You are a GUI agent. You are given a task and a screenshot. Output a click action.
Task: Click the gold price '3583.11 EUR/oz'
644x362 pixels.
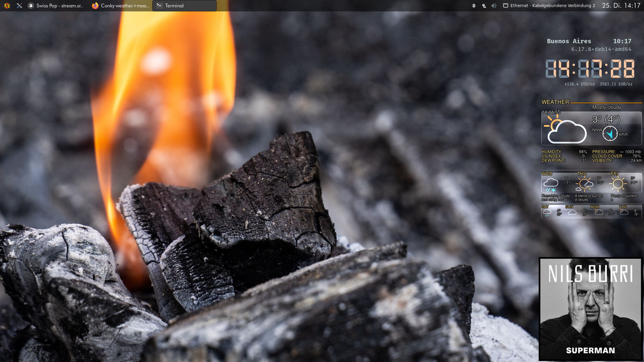point(616,84)
